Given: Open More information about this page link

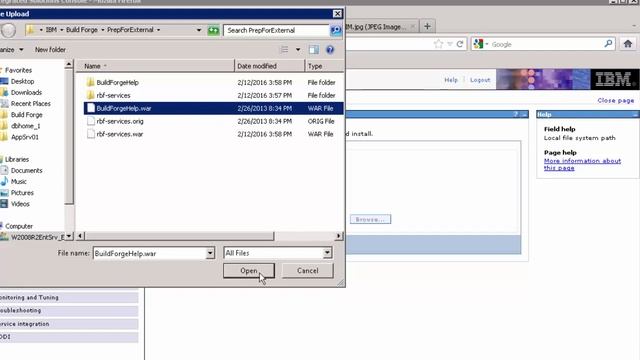Looking at the screenshot, I should coord(582,164).
